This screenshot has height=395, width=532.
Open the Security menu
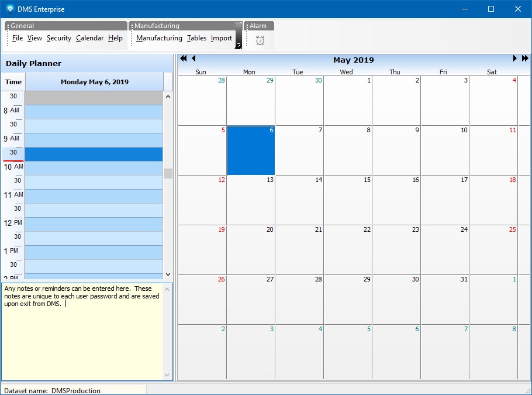click(x=58, y=38)
